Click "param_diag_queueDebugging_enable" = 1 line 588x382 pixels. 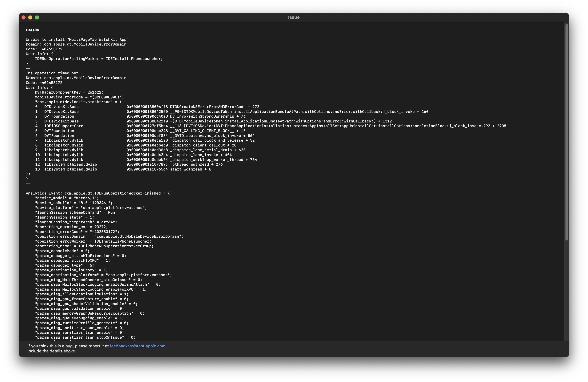[79, 318]
